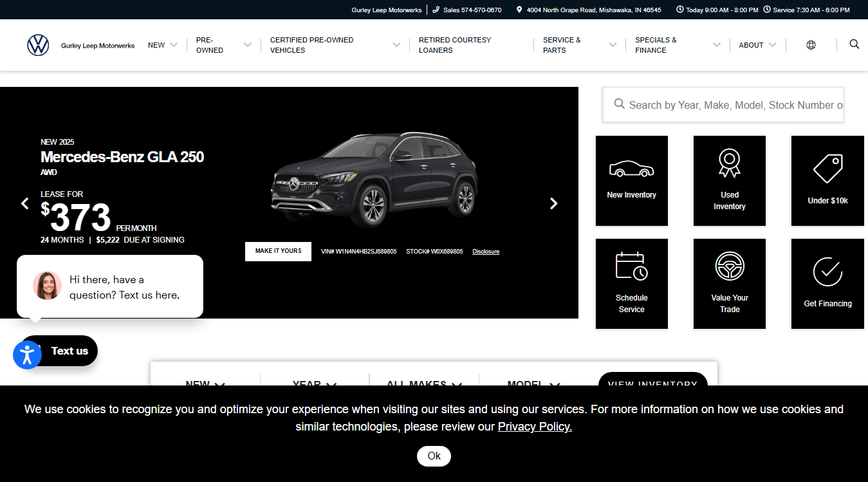Screen dimensions: 868x482
Task: Open the MODEL filter dropdown
Action: pyautogui.click(x=533, y=384)
